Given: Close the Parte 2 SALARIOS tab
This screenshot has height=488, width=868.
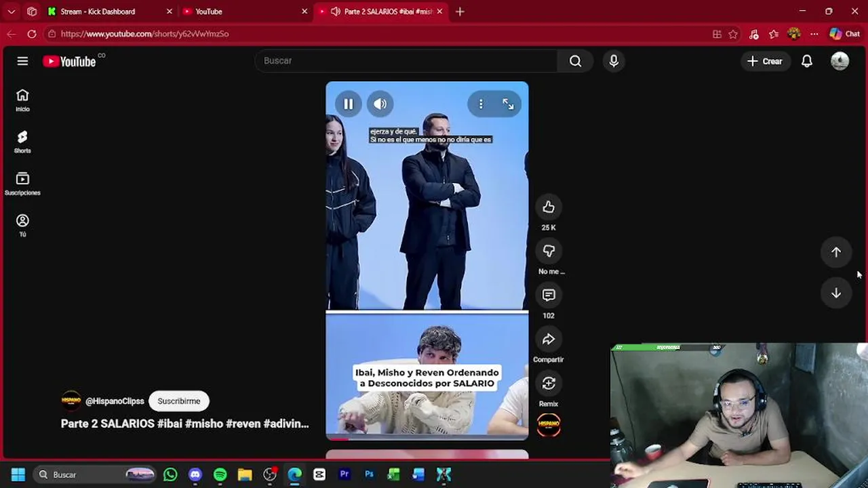Looking at the screenshot, I should click(x=439, y=12).
